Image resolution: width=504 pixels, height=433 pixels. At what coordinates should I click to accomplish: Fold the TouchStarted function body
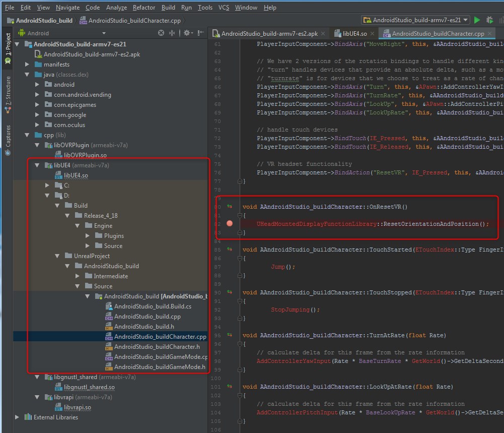pyautogui.click(x=240, y=258)
